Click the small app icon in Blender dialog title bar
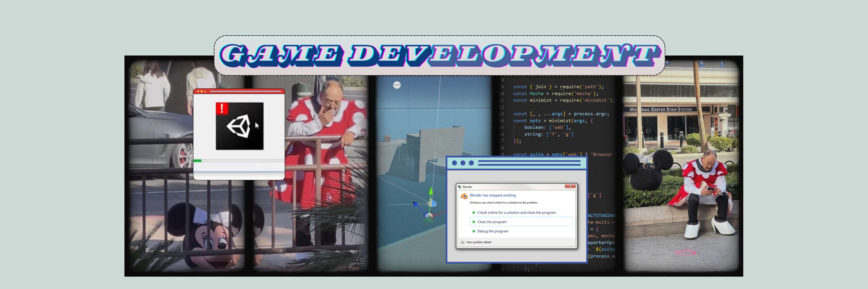 pos(460,187)
